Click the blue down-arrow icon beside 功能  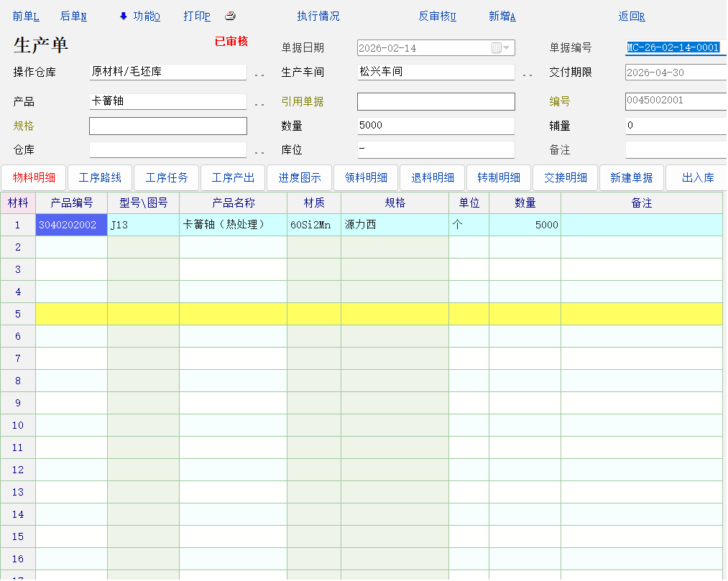pyautogui.click(x=123, y=17)
